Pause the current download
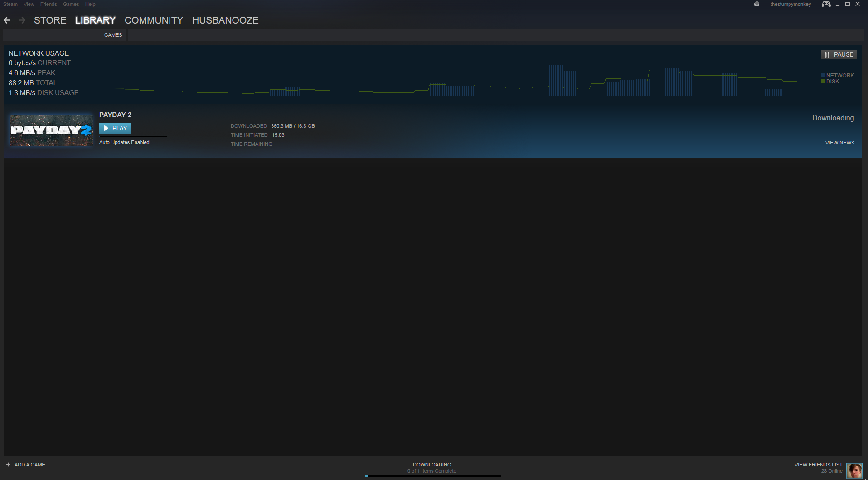The width and height of the screenshot is (868, 480). click(839, 54)
